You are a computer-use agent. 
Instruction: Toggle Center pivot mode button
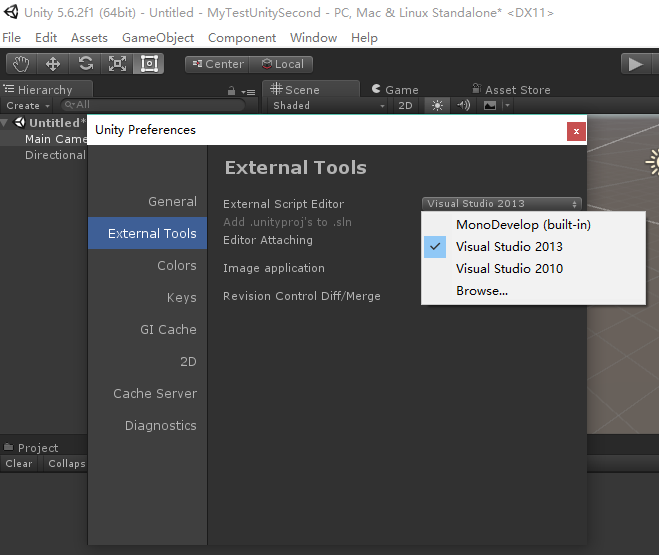pyautogui.click(x=217, y=64)
